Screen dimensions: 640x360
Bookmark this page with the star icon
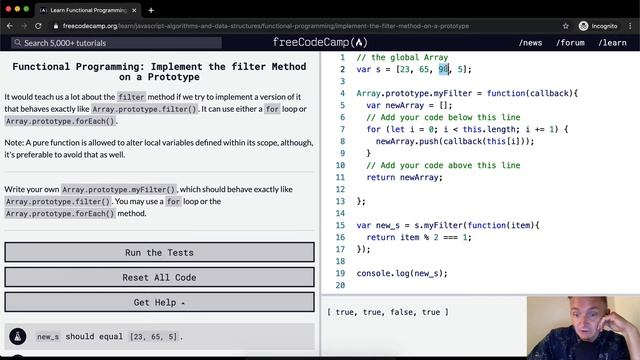click(x=565, y=26)
